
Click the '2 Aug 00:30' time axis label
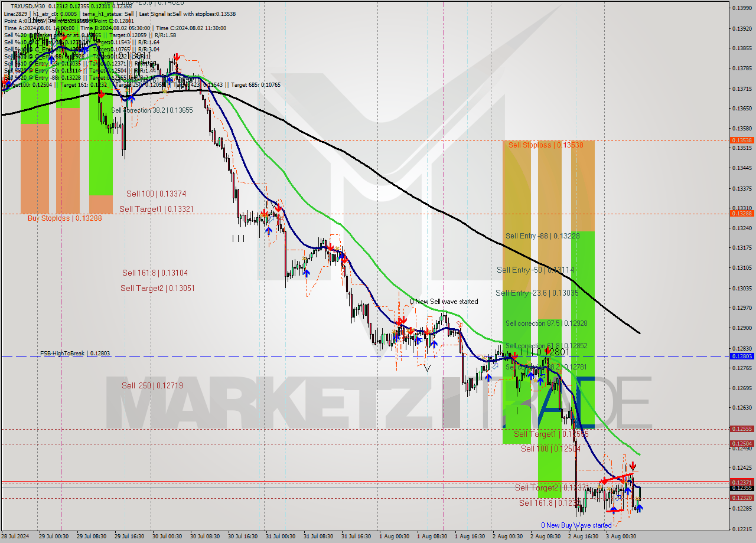pos(507,537)
